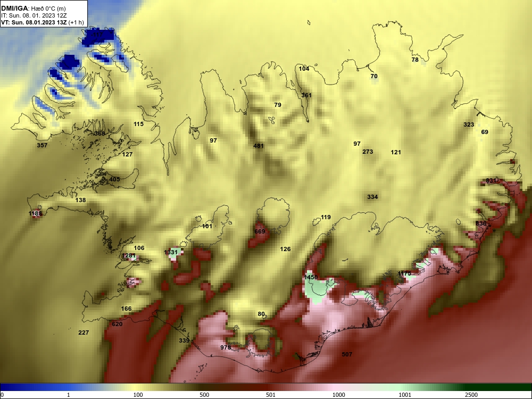Select the map value '166'
This screenshot has height=399, width=532.
click(126, 309)
